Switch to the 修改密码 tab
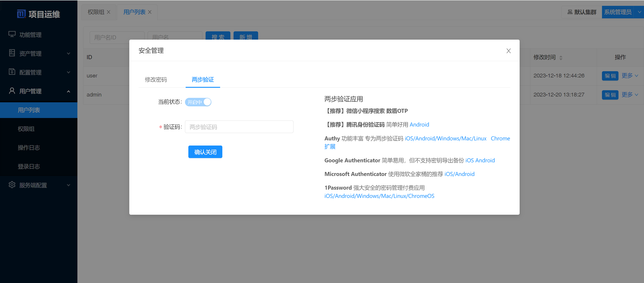The width and height of the screenshot is (644, 283). click(x=155, y=79)
